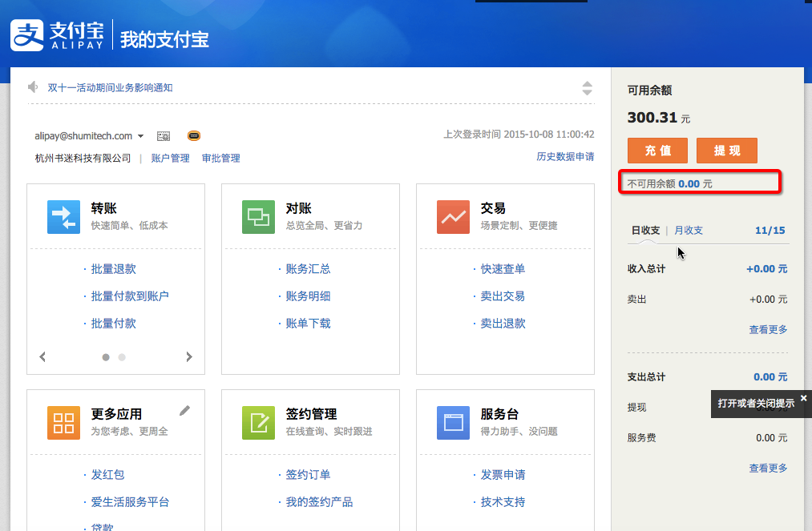Open 账单下载 link

(x=308, y=324)
